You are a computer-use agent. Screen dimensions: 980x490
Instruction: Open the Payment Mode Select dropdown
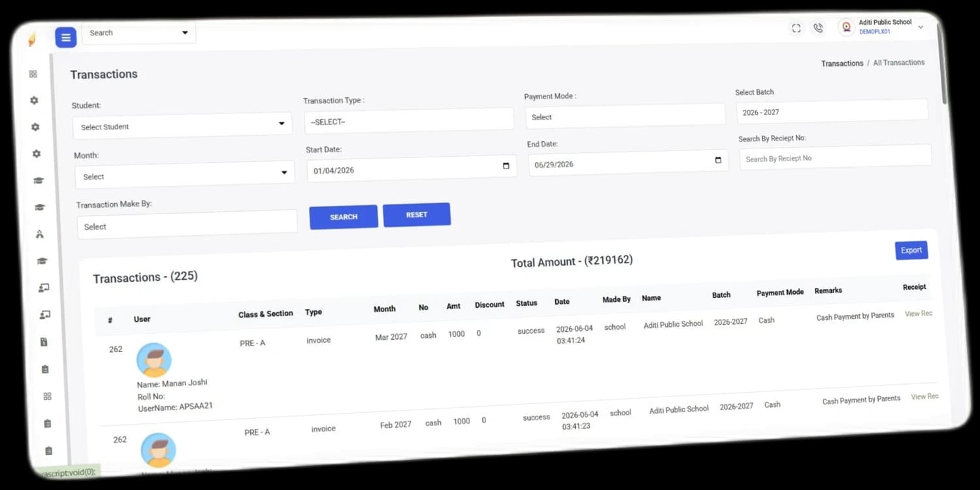click(625, 115)
